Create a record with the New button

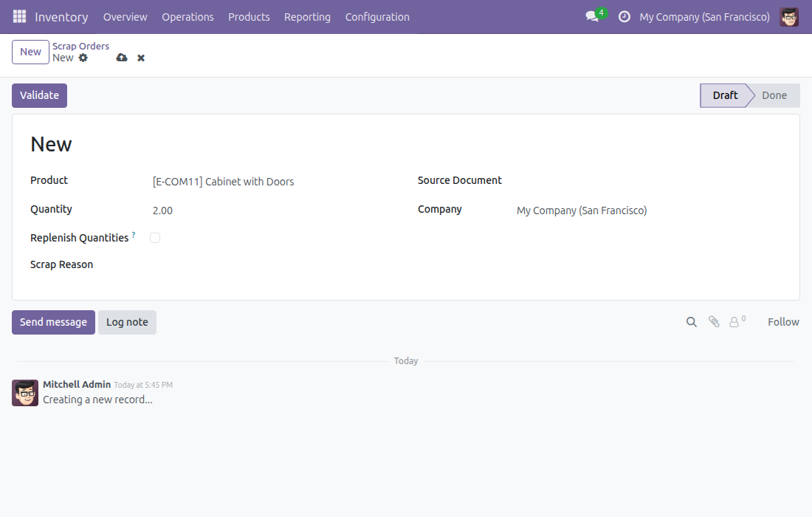[x=30, y=52]
